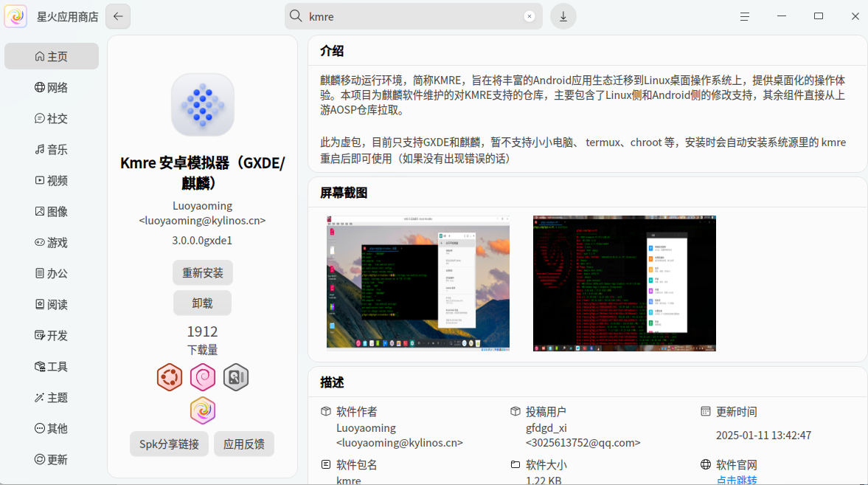Open the 网络 network category
The width and height of the screenshot is (868, 485).
[x=52, y=88]
